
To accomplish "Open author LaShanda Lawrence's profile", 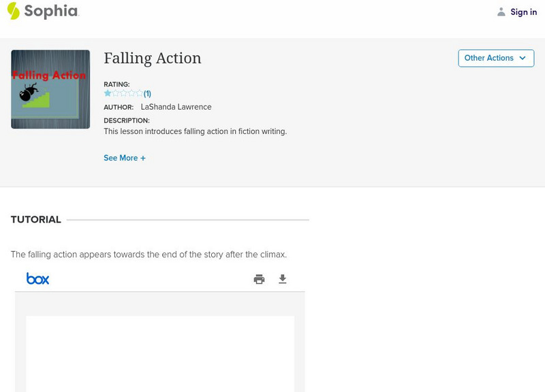I will click(x=176, y=107).
